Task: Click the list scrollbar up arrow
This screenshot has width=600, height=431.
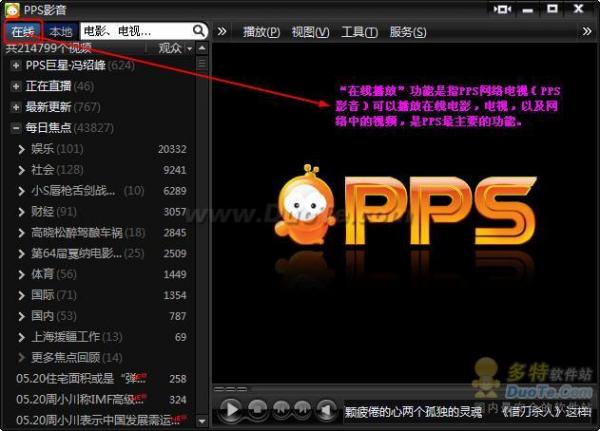Action: click(202, 48)
